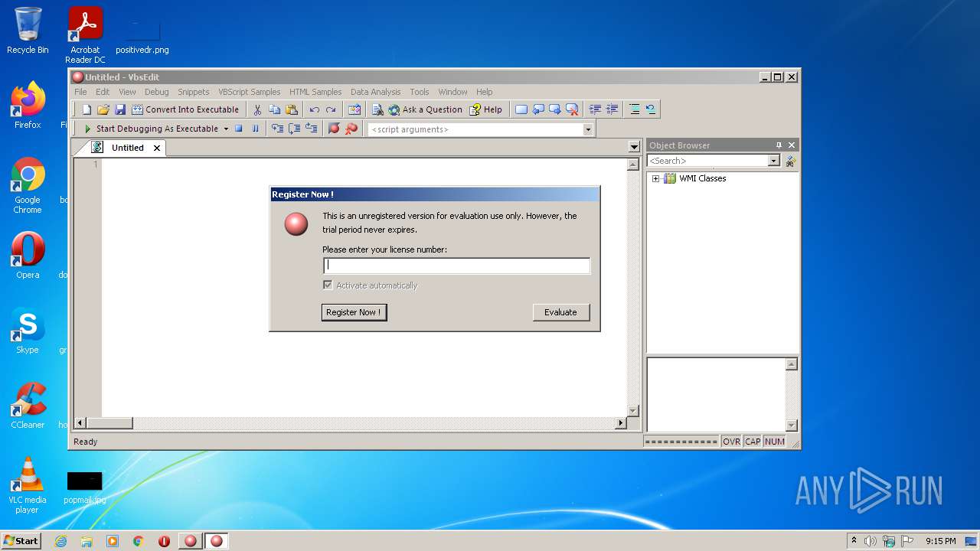Click the license number input field
Screen dimensions: 980x551
456,266
